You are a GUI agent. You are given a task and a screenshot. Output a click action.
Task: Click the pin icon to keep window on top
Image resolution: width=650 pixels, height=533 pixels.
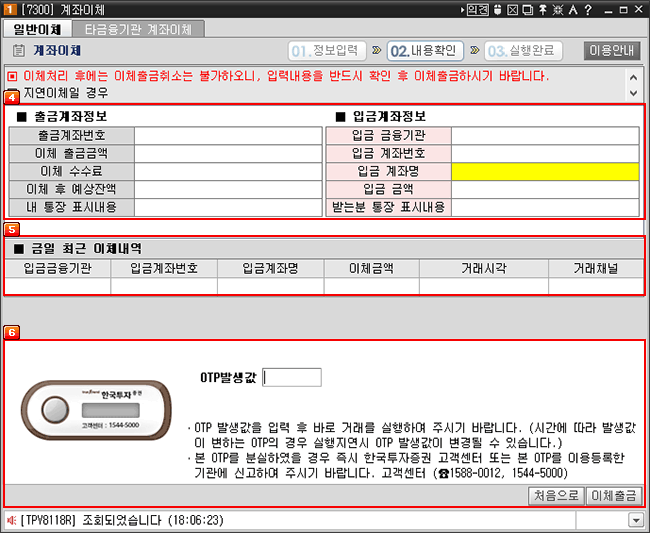tap(542, 10)
